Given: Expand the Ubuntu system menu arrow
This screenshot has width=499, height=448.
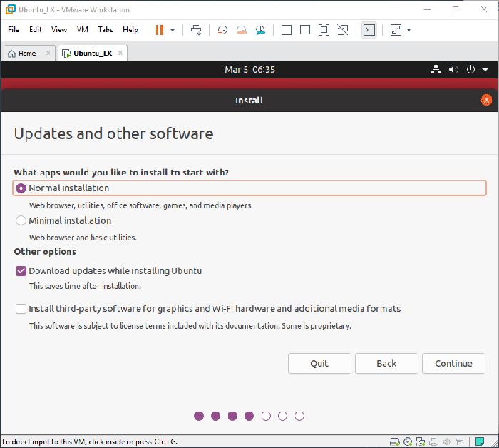Looking at the screenshot, I should (x=485, y=70).
